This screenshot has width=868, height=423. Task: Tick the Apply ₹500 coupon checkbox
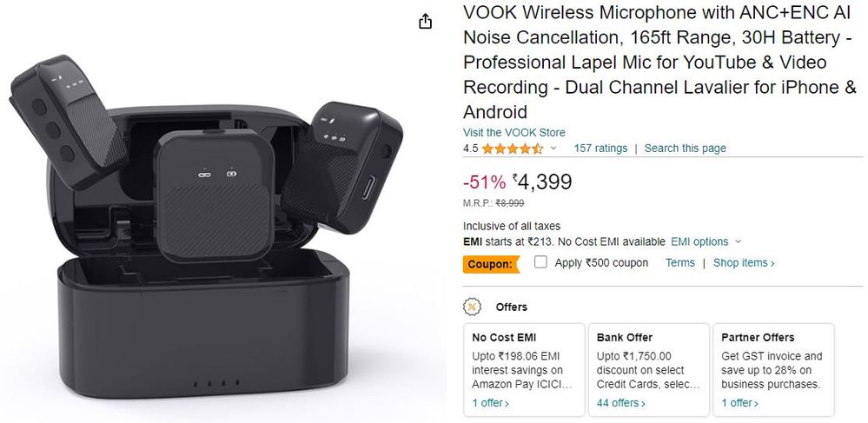tap(540, 262)
